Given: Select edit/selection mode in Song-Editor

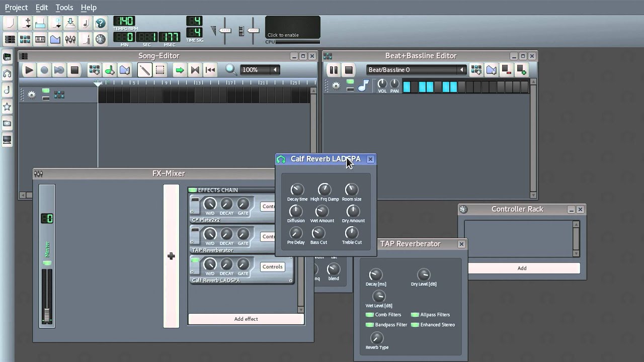Looking at the screenshot, I should [159, 70].
